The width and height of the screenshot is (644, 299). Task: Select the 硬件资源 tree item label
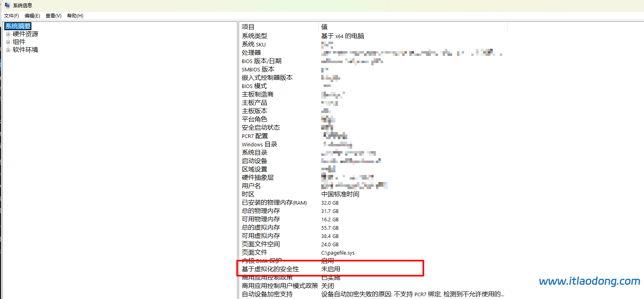(x=25, y=34)
